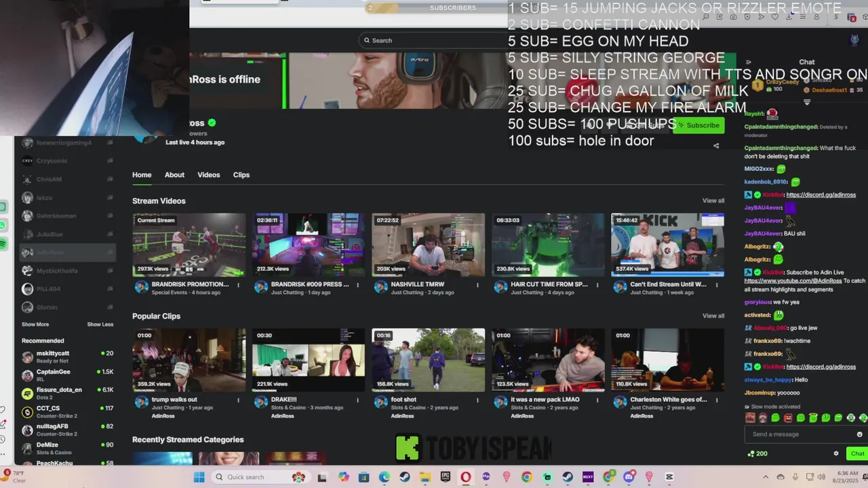Image resolution: width=868 pixels, height=488 pixels.
Task: Click the green Subscribe button
Action: point(698,125)
